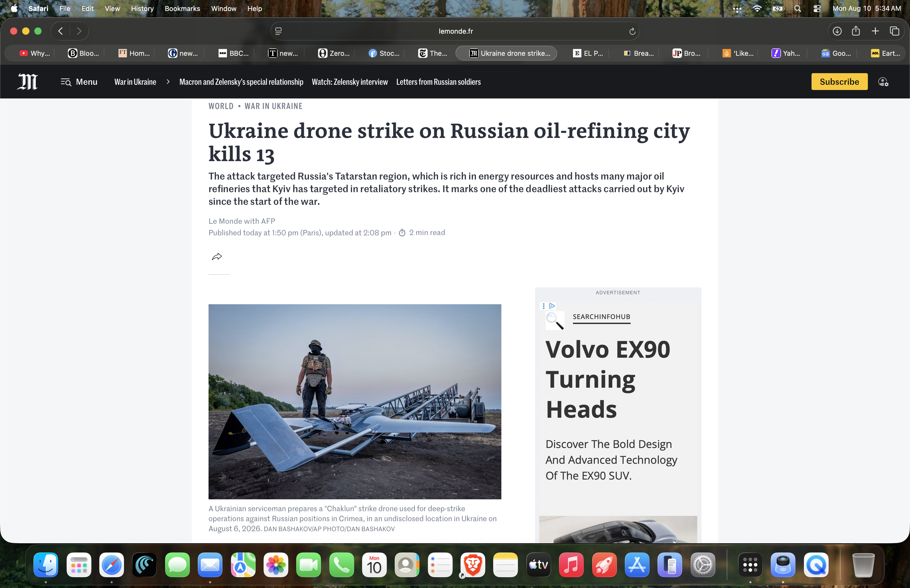Viewport: 910px width, 588px height.
Task: Open System Settings from the Dock
Action: (703, 565)
